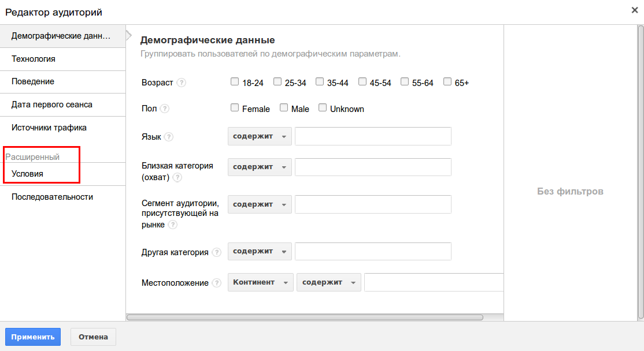This screenshot has height=351, width=644.
Task: Enable the Female gender checkbox
Action: point(235,108)
